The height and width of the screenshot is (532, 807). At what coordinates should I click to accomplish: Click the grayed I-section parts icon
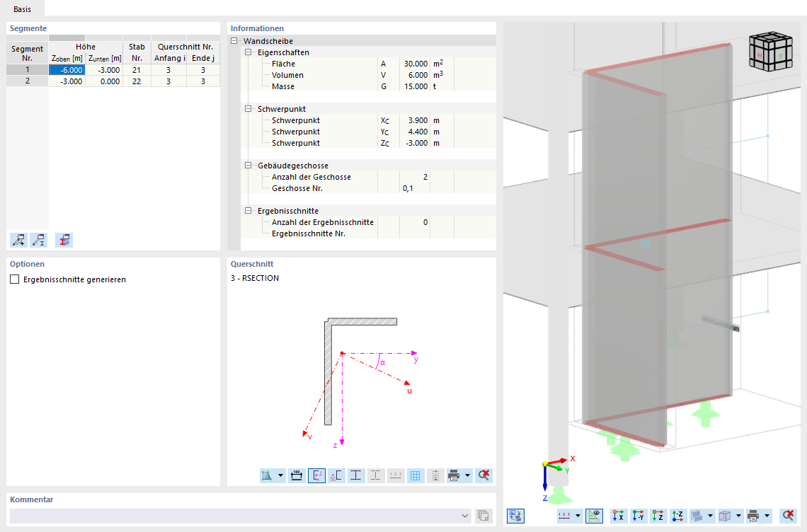pyautogui.click(x=376, y=475)
